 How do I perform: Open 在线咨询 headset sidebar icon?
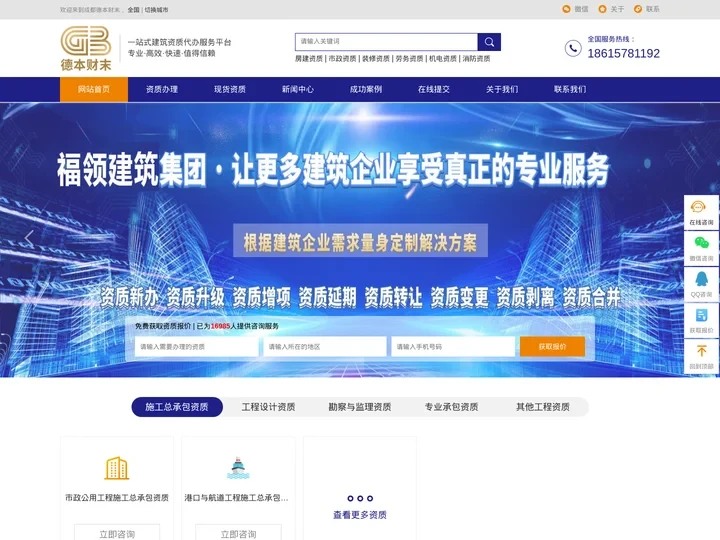(698, 207)
